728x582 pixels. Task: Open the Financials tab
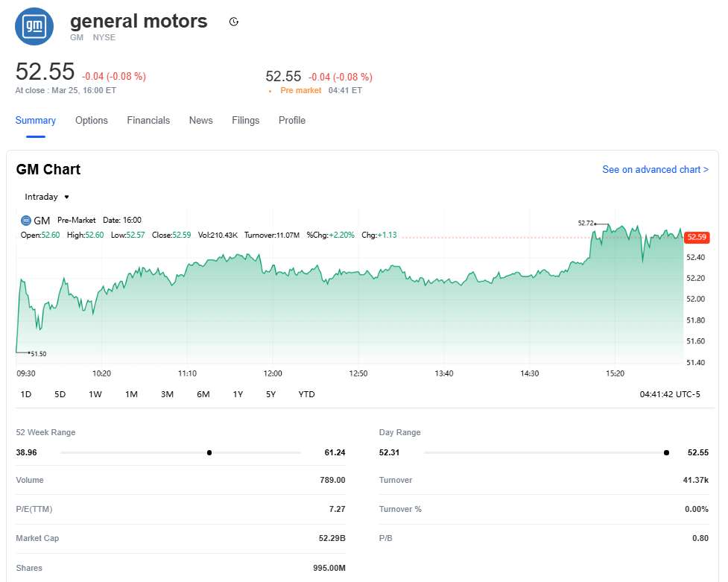click(x=148, y=121)
